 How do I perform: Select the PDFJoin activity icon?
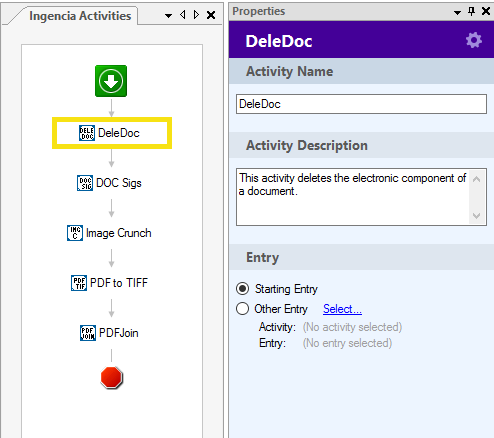(88, 333)
